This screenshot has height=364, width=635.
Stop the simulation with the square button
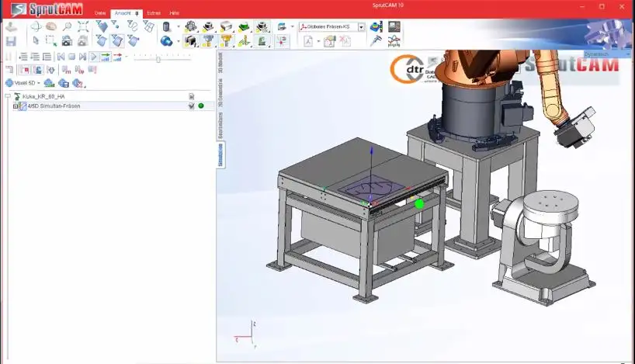coord(71,57)
